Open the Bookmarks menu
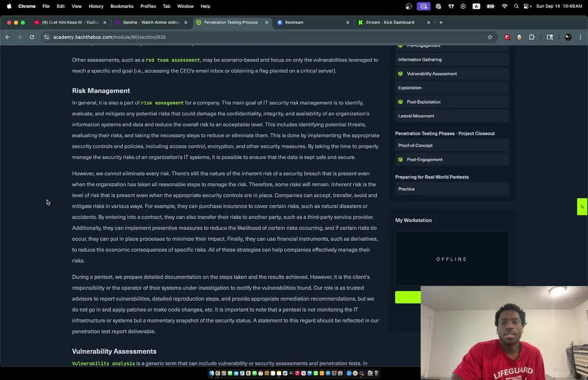This screenshot has height=380, width=588. [122, 6]
